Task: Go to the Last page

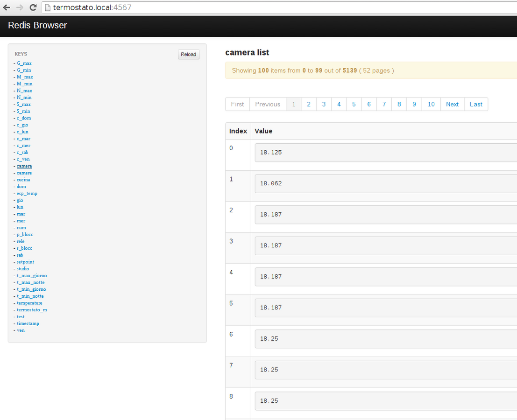Action: point(476,104)
